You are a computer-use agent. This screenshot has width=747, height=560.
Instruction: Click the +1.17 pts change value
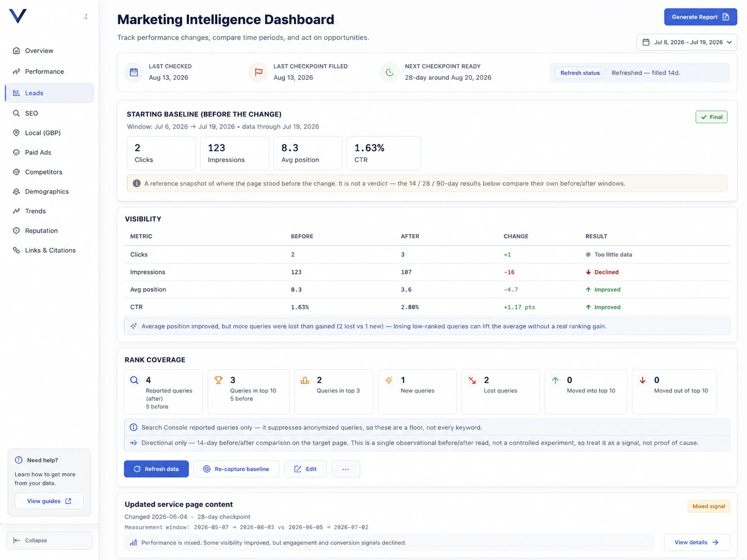[519, 307]
